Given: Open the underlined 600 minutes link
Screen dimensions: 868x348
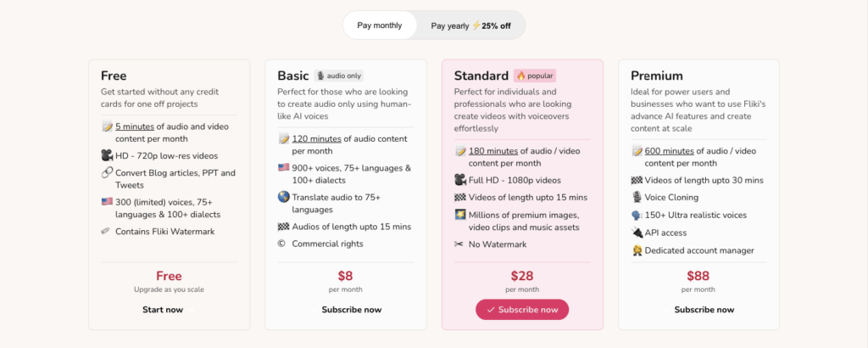Looking at the screenshot, I should [670, 151].
